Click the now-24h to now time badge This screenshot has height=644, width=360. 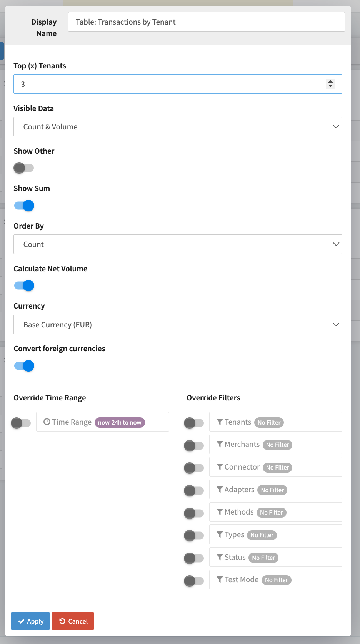click(x=120, y=422)
